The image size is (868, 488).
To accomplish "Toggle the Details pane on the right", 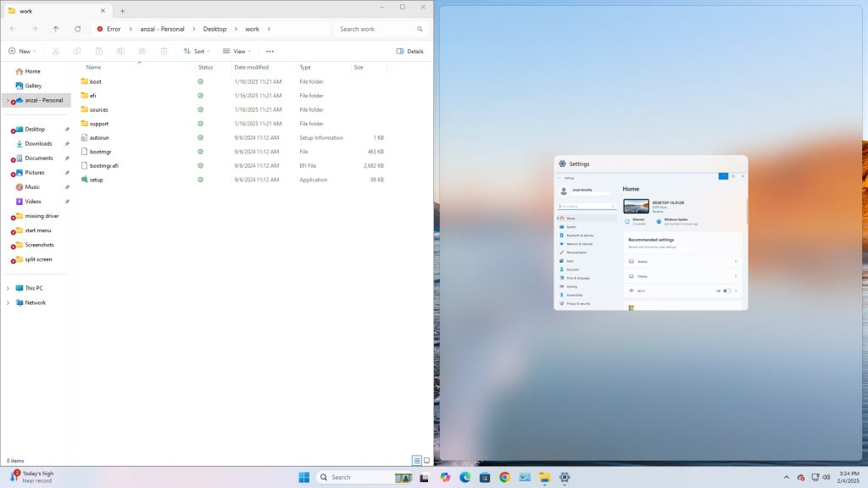I will [412, 51].
